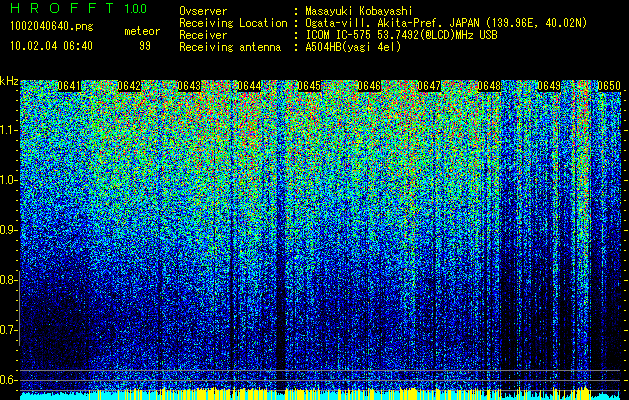This screenshot has height=400, width=629.
Task: Click the 0644 time marker
Action: 249,86
